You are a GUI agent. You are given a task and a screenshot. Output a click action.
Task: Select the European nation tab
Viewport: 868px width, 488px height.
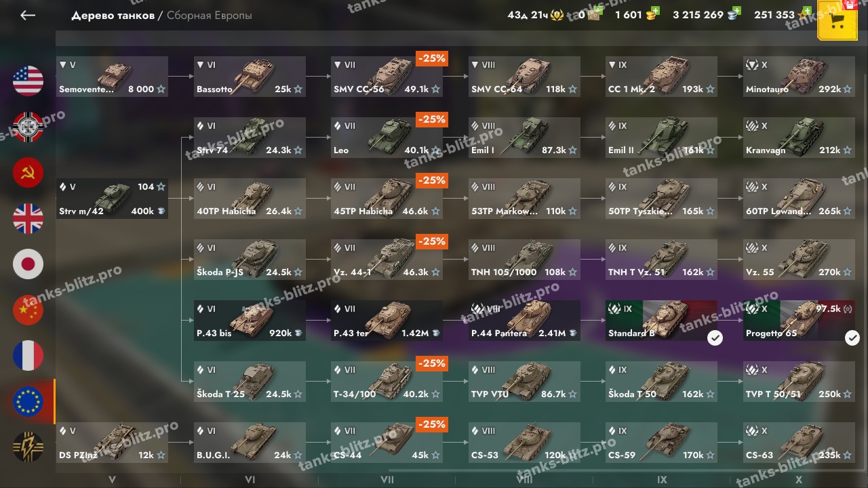[x=28, y=402]
